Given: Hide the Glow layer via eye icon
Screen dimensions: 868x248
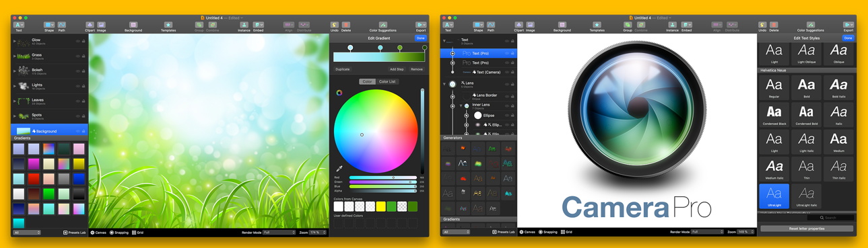Looking at the screenshot, I should tap(78, 41).
